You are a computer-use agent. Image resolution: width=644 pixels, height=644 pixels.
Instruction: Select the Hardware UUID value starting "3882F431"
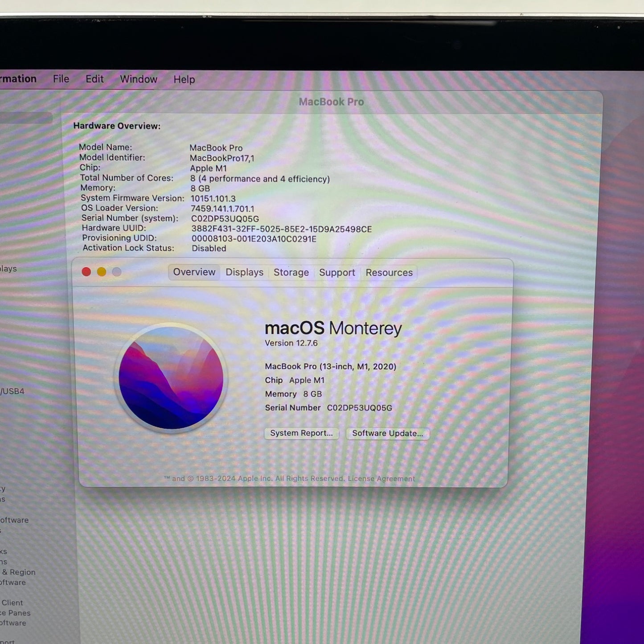[x=282, y=229]
